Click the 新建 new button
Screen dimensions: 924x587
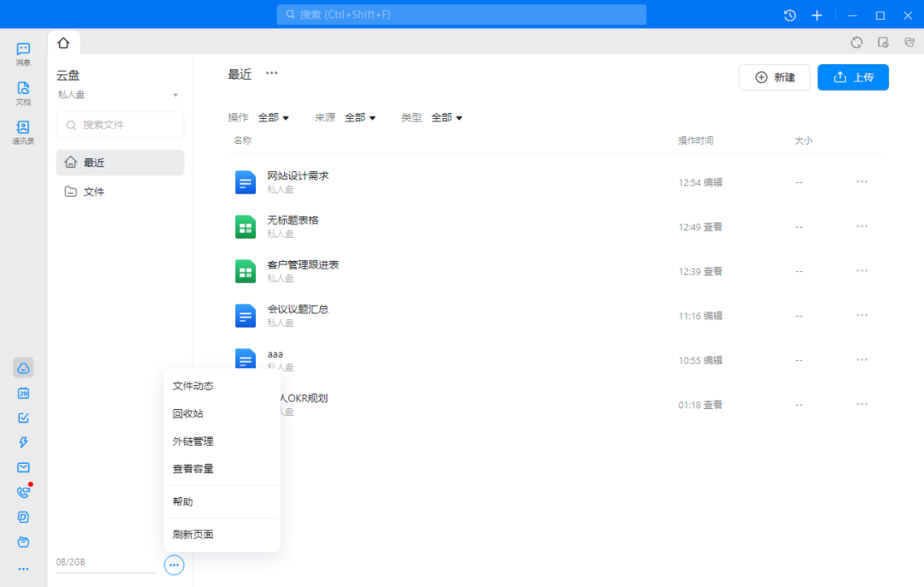774,77
